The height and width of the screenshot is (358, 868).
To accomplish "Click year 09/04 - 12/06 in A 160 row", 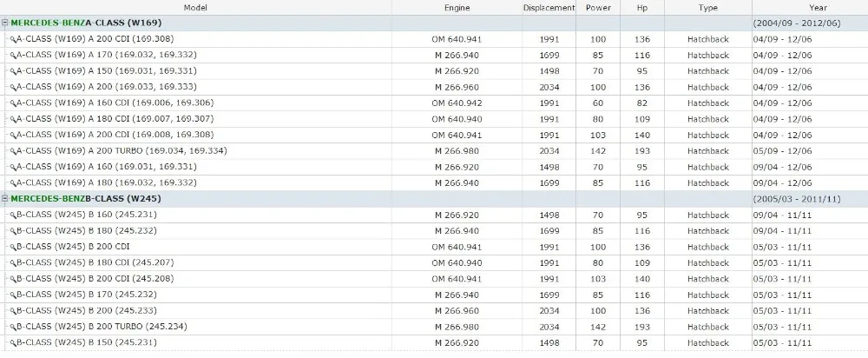I will (x=782, y=168).
